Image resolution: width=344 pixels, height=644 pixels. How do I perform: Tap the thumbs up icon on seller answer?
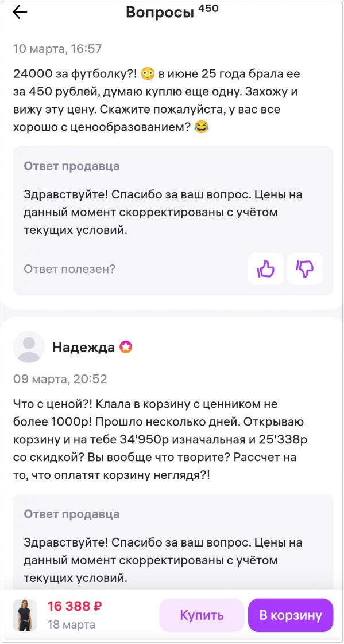(x=266, y=269)
